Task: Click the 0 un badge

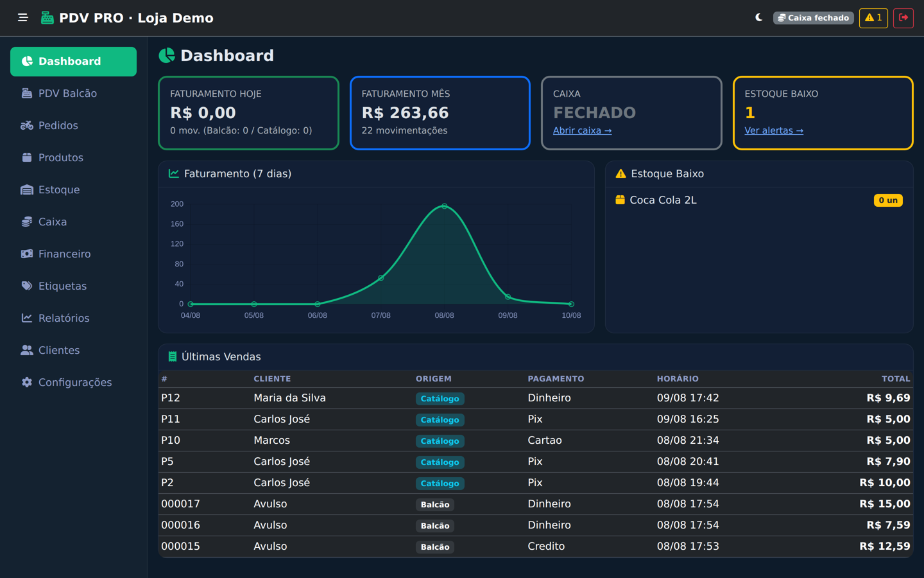Action: point(888,200)
